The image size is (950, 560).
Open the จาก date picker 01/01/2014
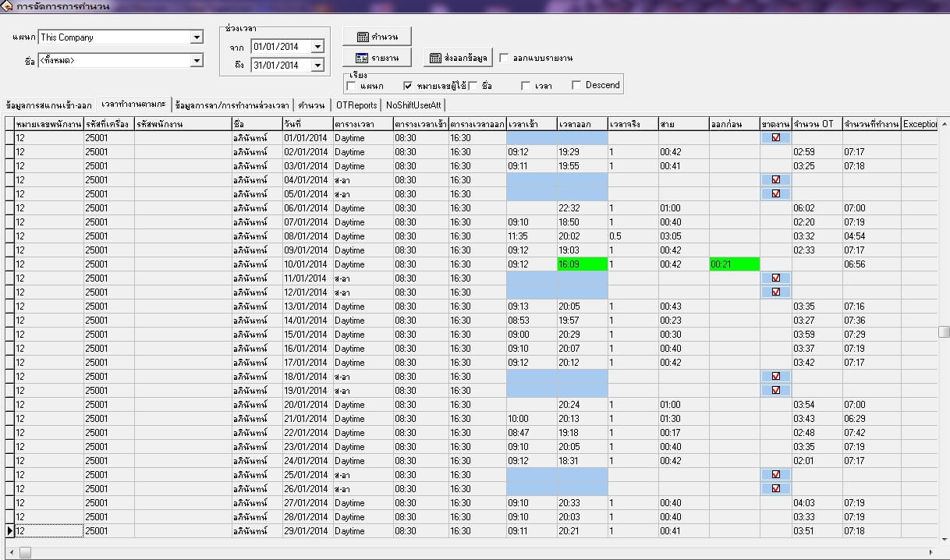[317, 47]
